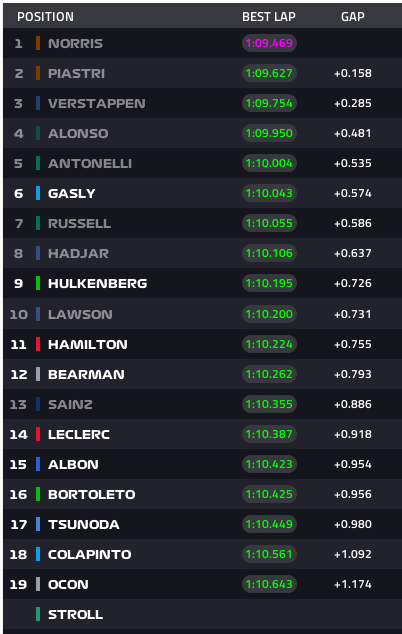Click the GAP column header
The width and height of the screenshot is (402, 634).
pos(353,17)
